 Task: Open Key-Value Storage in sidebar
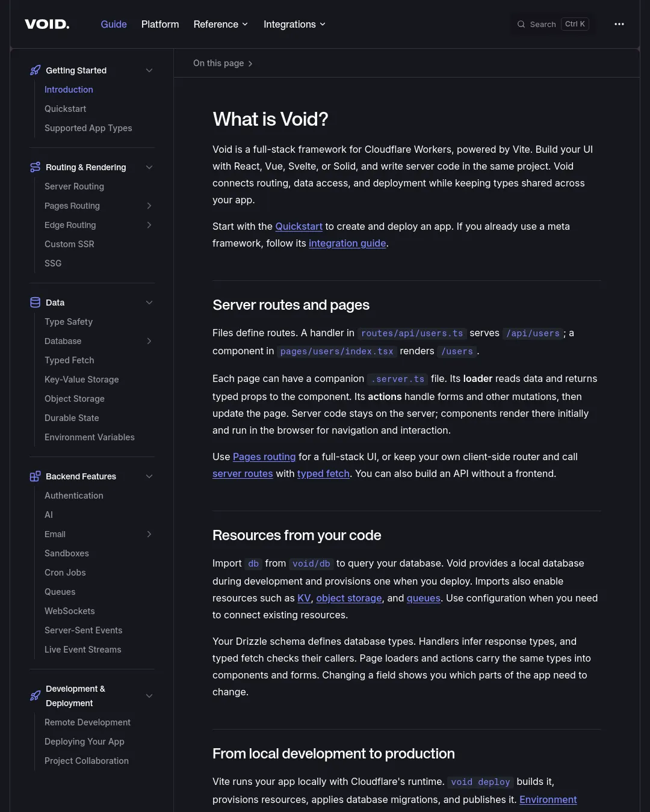click(x=82, y=380)
